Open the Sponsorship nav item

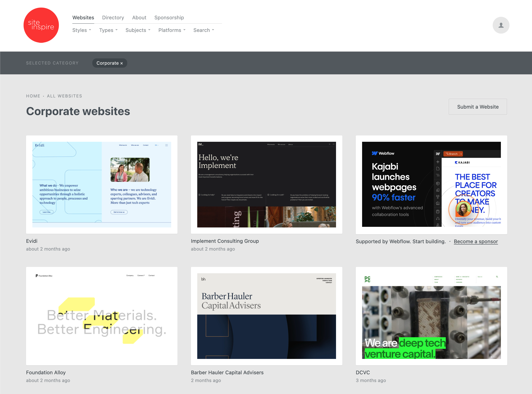click(x=169, y=18)
